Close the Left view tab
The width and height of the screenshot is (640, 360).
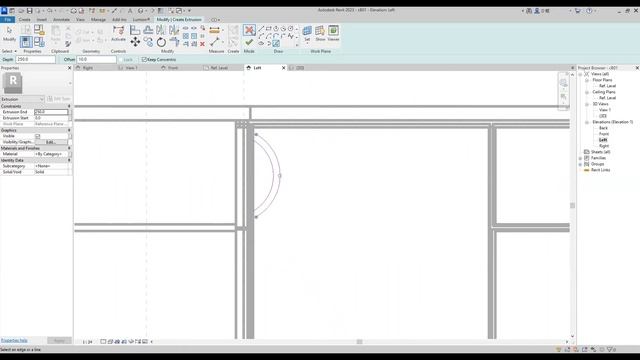(284, 68)
